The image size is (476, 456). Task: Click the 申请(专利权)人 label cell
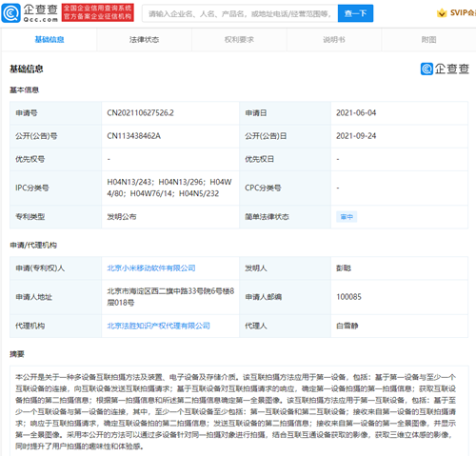coord(56,268)
